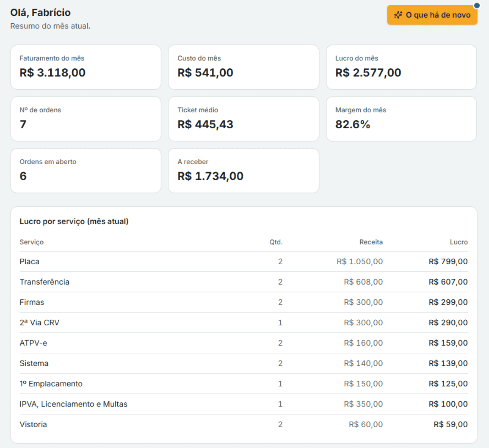
Task: Select the 'Lucro do mês' card
Action: (401, 67)
